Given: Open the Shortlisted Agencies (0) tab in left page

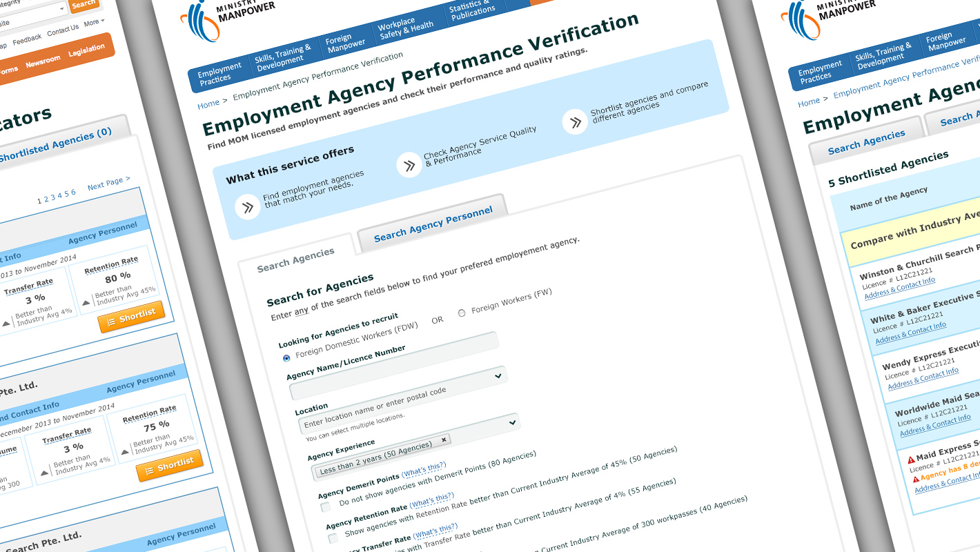Looking at the screenshot, I should 55,146.
